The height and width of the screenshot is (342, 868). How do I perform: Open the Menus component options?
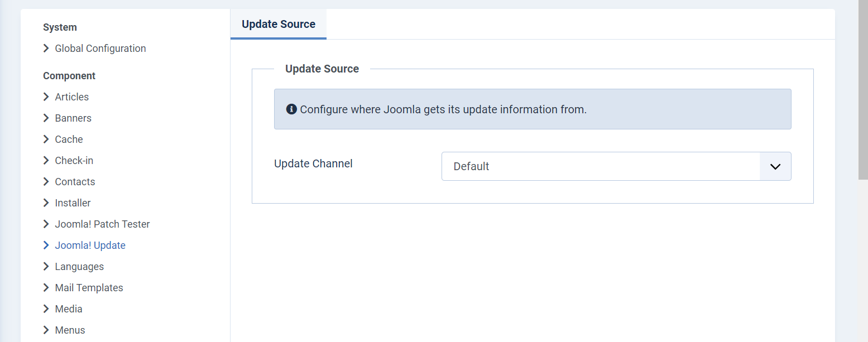coord(70,330)
